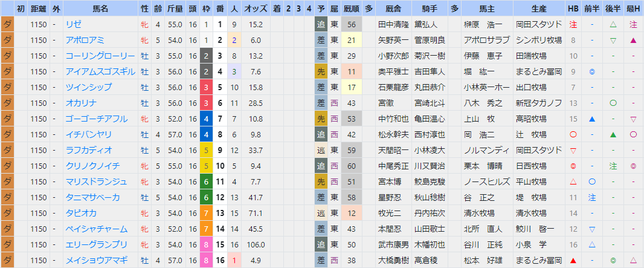Click green ◎ in メイショウアマギ's 後半 column
Screen dimensions: 644x268
[613, 260]
